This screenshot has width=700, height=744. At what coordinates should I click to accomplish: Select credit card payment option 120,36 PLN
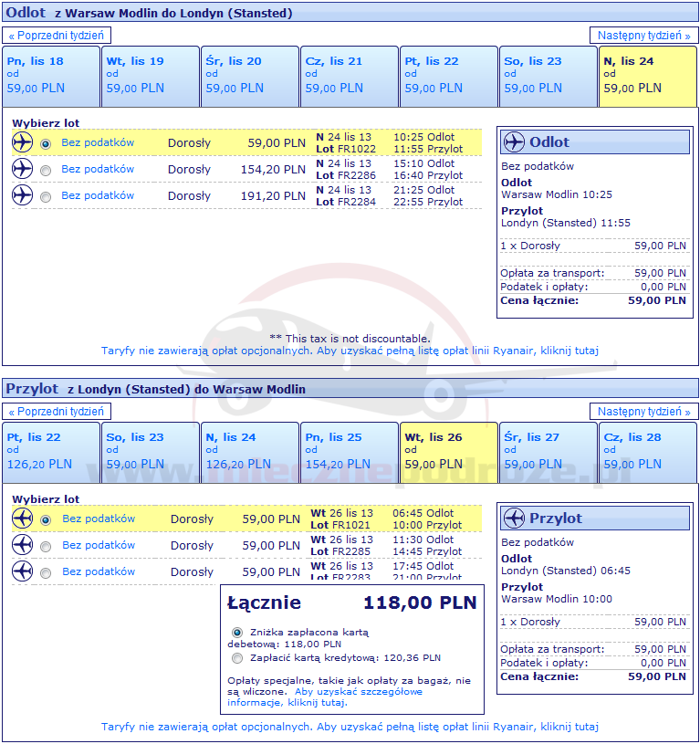coord(238,657)
